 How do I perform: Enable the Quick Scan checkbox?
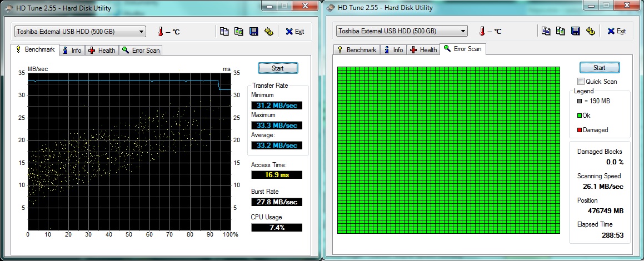tap(581, 82)
